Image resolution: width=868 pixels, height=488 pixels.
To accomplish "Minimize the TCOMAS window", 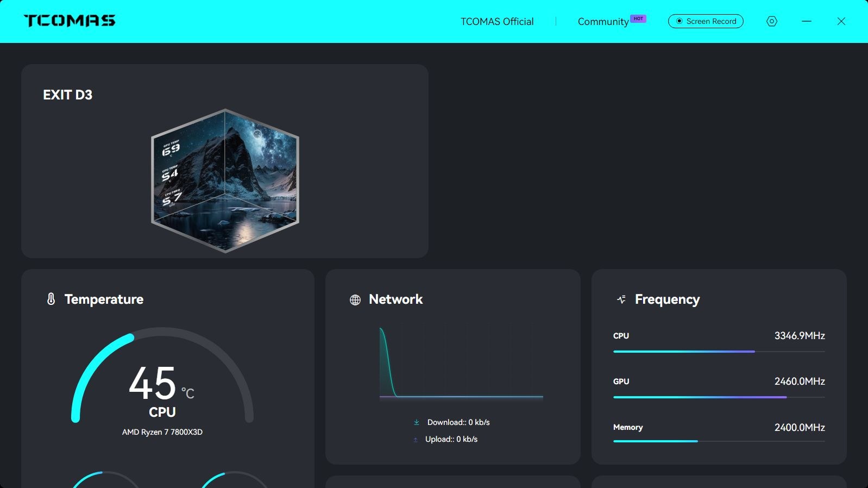I will pos(807,21).
